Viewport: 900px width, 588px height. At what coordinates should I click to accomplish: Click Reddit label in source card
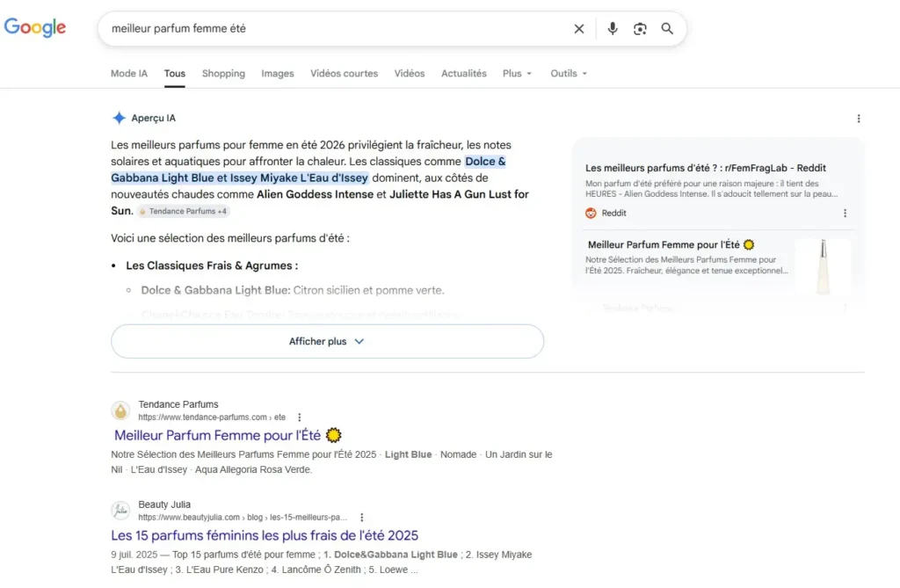click(x=613, y=213)
